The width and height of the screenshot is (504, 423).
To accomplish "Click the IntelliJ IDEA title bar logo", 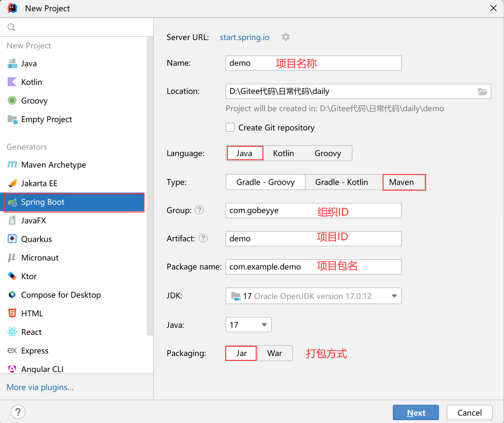I will tap(12, 8).
